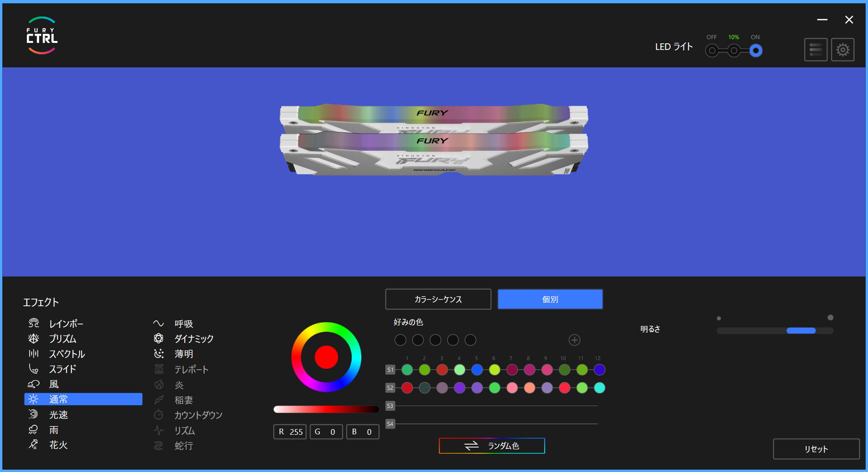
Task: Select the 通常 static effect icon
Action: click(x=33, y=399)
